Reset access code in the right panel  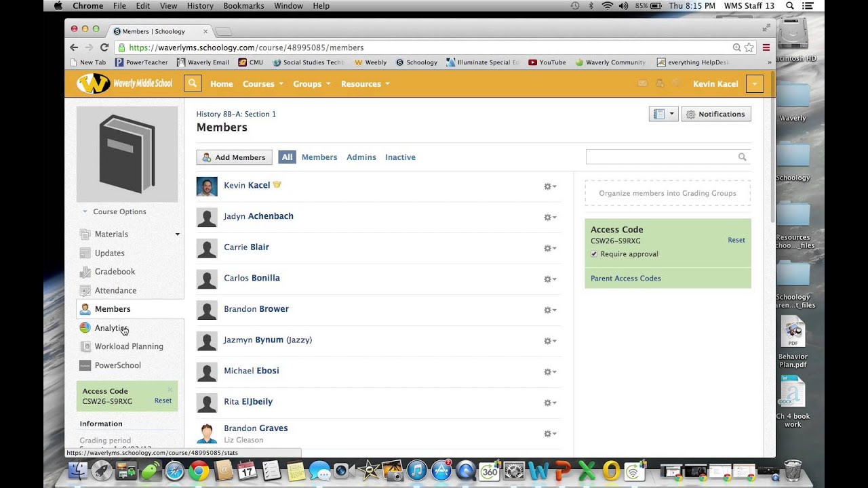(736, 240)
